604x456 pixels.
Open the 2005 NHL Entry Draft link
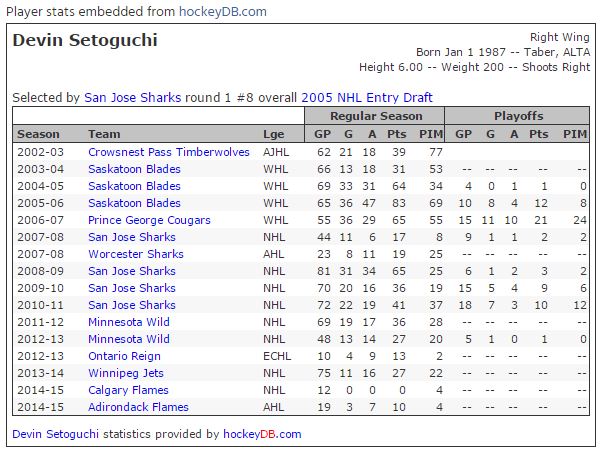pyautogui.click(x=367, y=97)
